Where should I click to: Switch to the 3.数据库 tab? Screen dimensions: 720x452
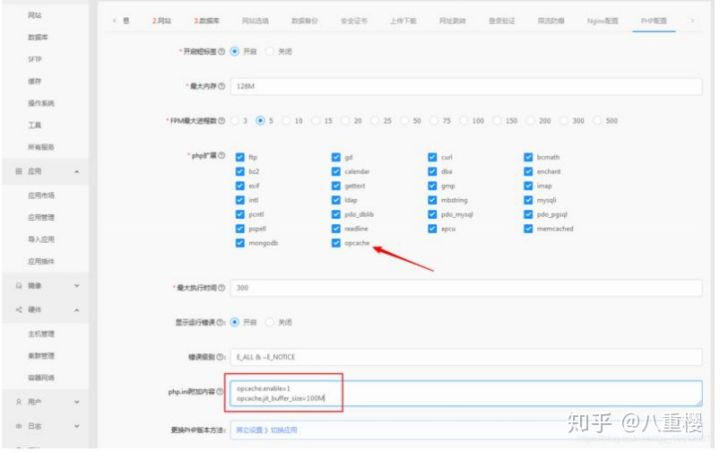(206, 21)
